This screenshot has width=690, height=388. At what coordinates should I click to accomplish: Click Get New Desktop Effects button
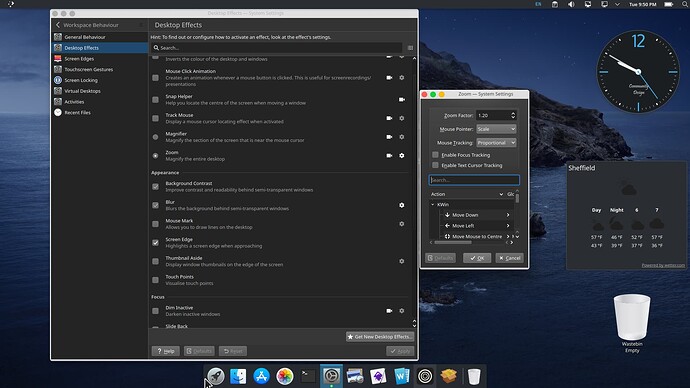pos(380,337)
